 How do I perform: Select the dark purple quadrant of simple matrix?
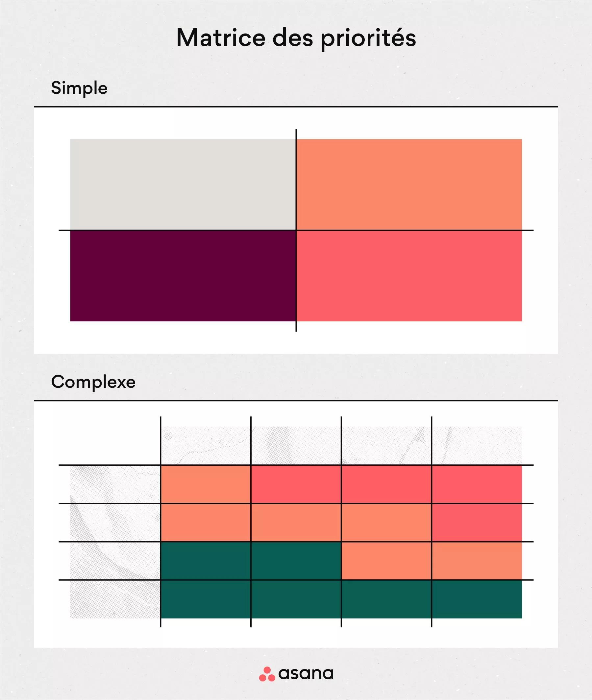[x=183, y=276]
